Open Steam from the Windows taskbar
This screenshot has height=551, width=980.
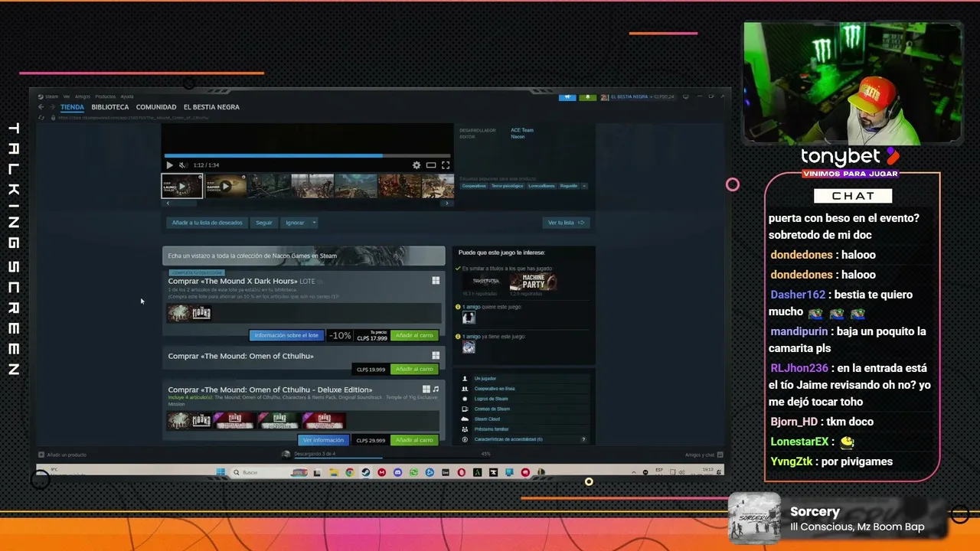pos(365,472)
